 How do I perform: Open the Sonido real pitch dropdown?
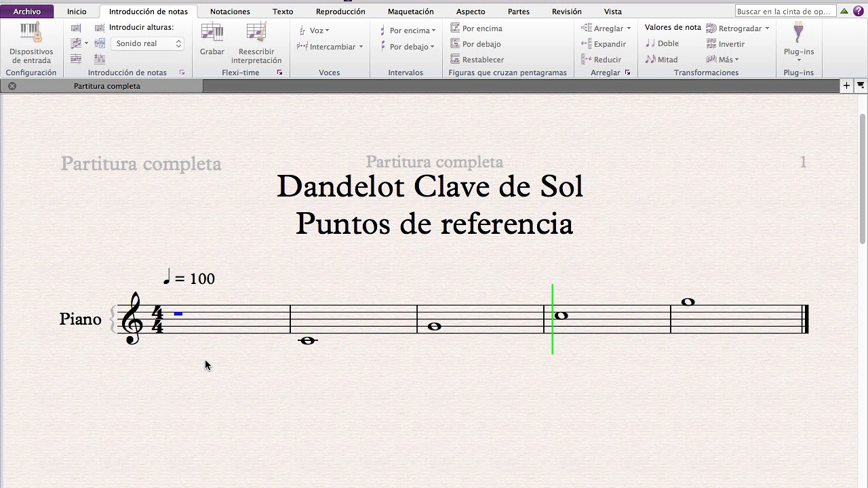pos(147,43)
